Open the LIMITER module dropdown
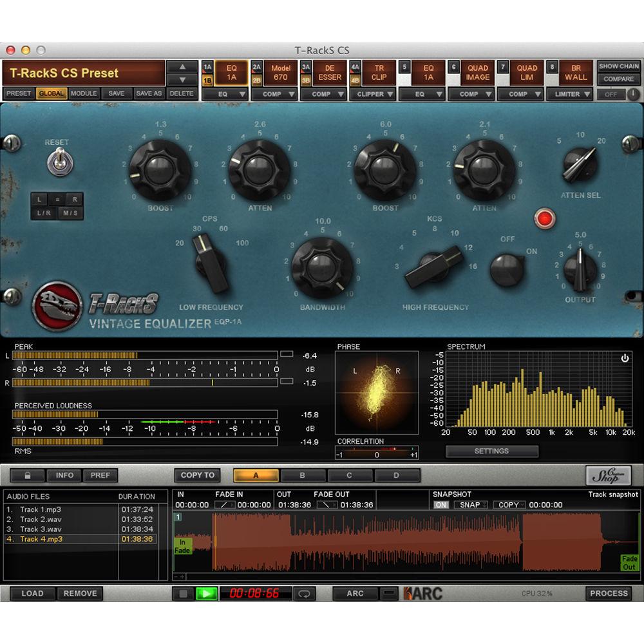644x644 pixels. point(571,94)
